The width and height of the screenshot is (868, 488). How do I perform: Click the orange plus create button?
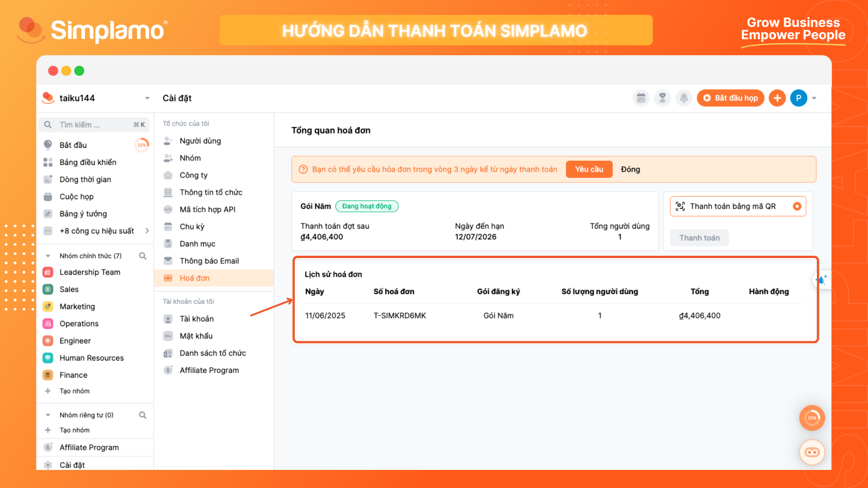click(x=777, y=98)
